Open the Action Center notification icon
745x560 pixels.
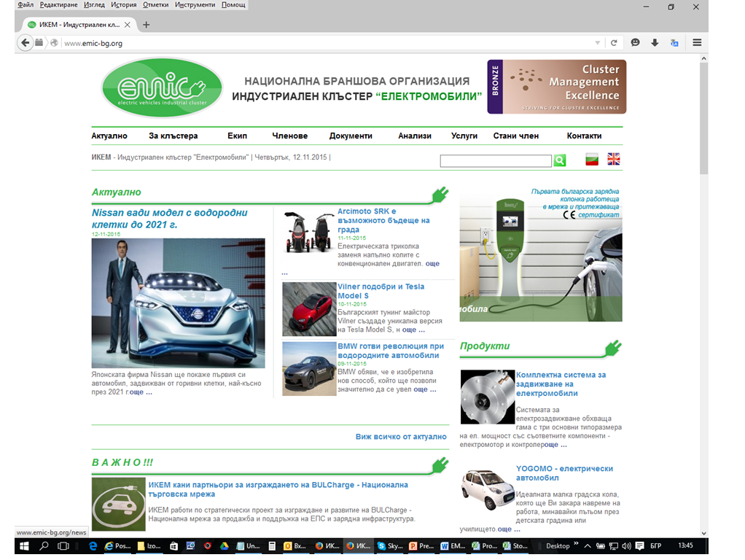(639, 545)
